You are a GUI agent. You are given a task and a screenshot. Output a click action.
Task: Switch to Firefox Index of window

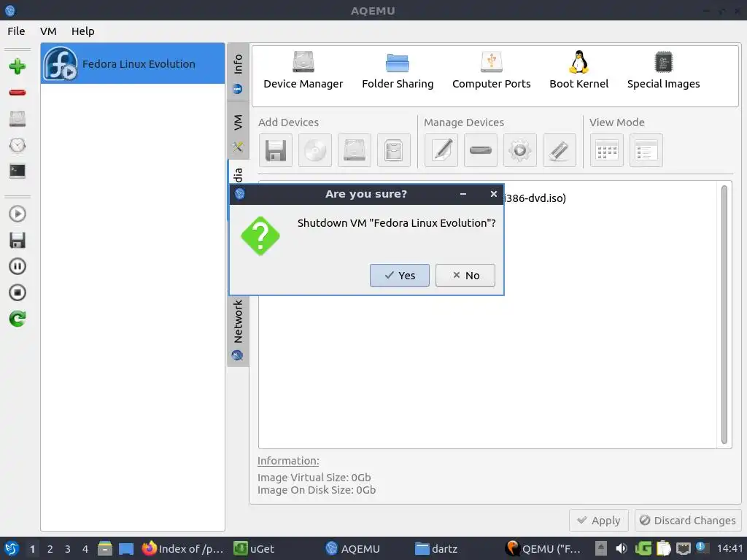[x=183, y=548]
